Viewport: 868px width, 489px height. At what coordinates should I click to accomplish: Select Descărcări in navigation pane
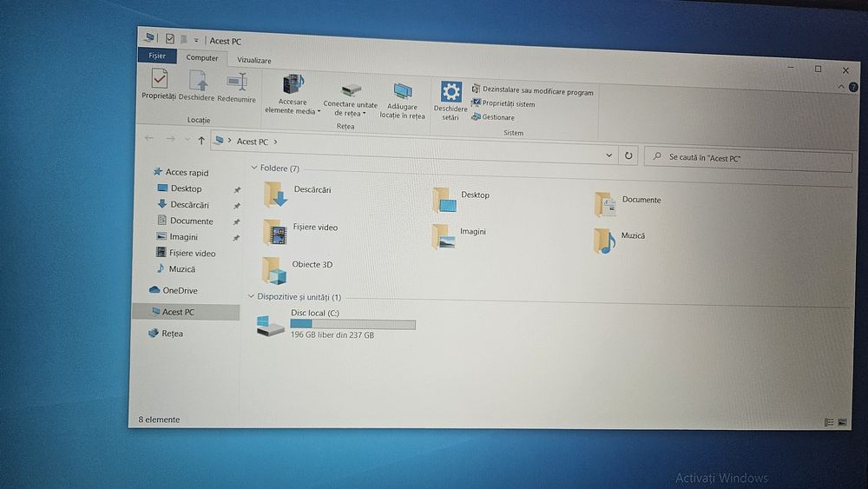[x=183, y=204]
